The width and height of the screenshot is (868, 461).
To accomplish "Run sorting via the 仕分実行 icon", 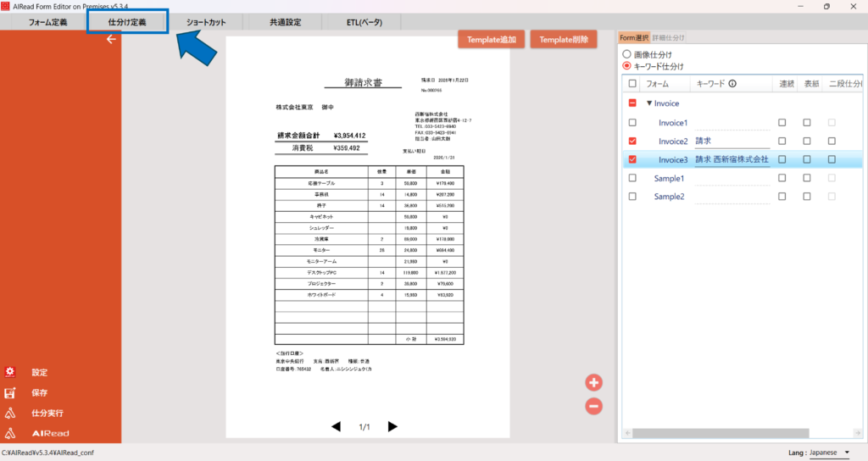I will click(x=10, y=413).
